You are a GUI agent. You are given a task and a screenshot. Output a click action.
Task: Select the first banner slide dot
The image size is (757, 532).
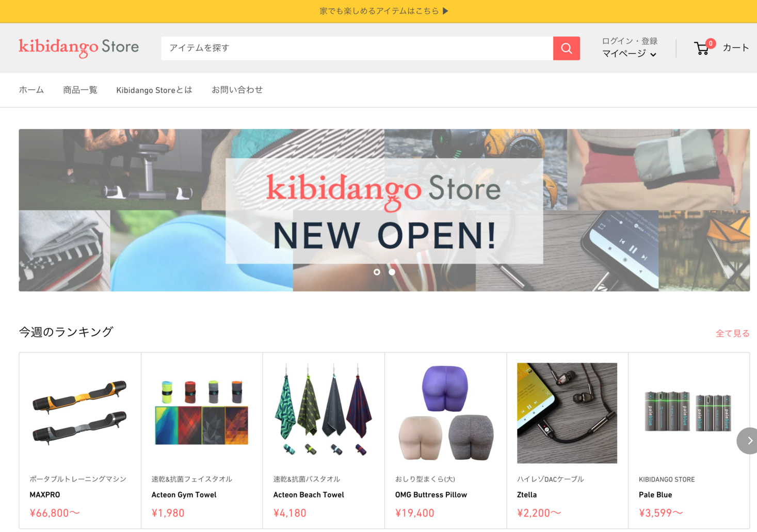[x=377, y=272]
